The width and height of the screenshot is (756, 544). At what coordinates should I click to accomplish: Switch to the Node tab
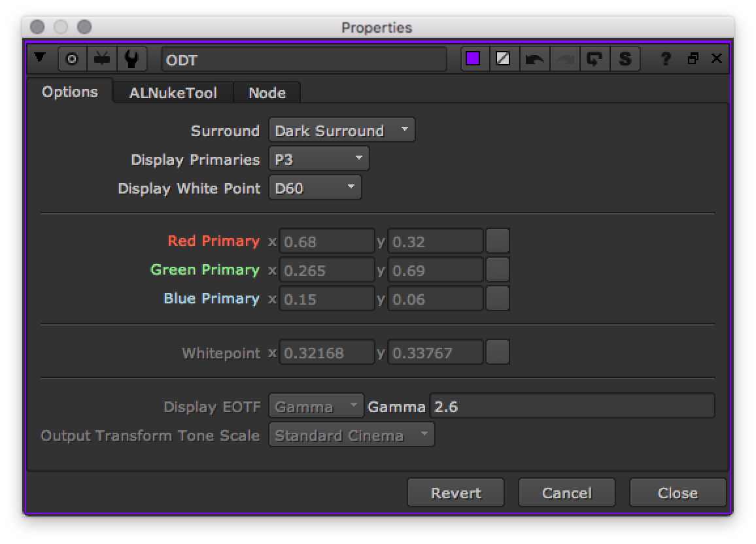click(267, 93)
